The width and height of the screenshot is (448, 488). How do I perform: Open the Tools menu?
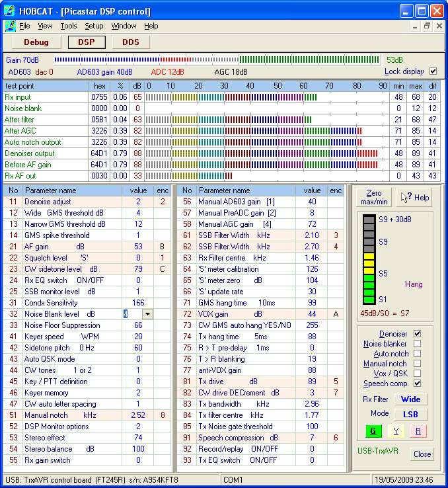69,26
